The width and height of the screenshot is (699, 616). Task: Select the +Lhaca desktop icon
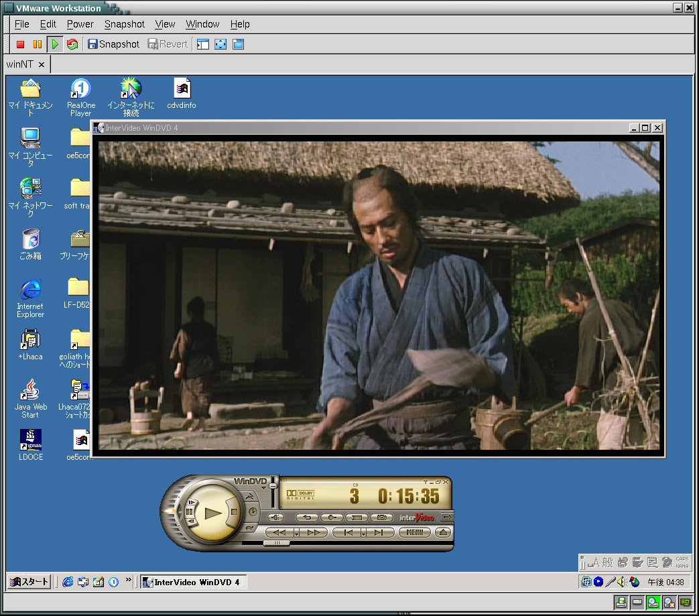pos(30,344)
